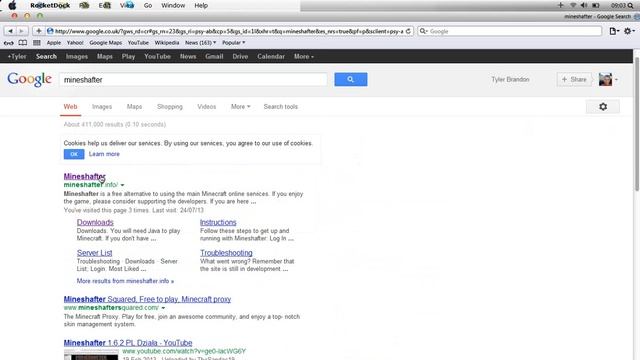Check the Wi-Fi status icon
The image size is (640, 360).
573,5
